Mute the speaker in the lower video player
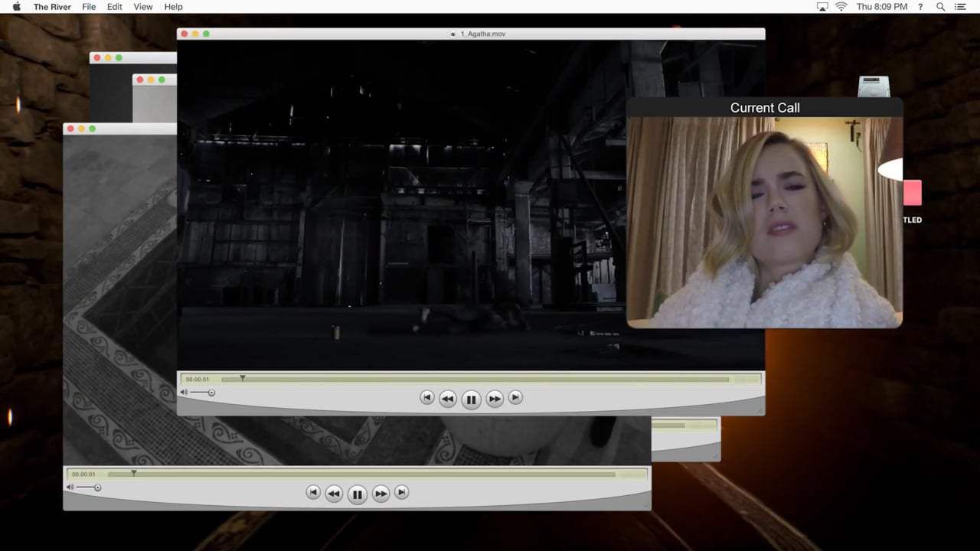 click(x=70, y=487)
